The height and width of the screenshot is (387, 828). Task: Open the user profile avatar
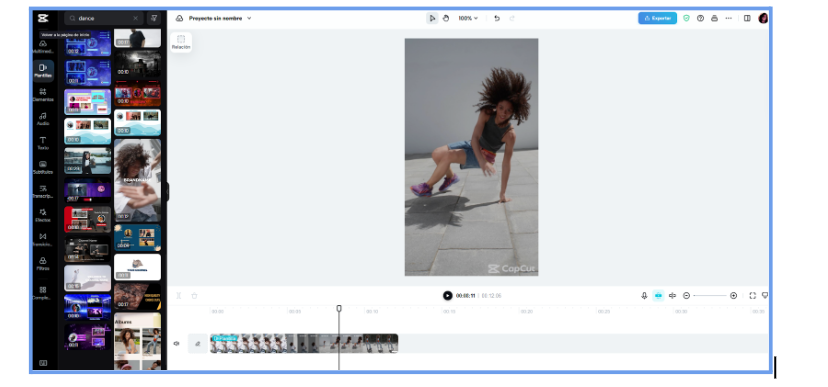click(763, 18)
